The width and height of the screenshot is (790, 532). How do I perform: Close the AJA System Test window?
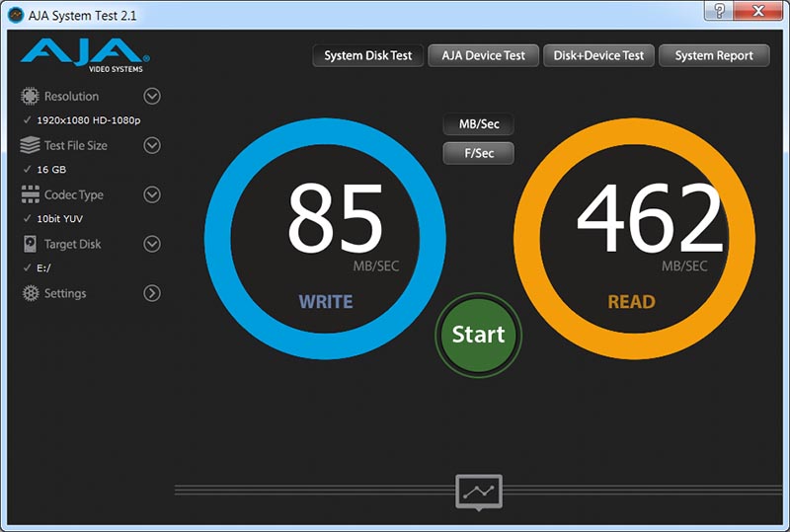pos(757,11)
